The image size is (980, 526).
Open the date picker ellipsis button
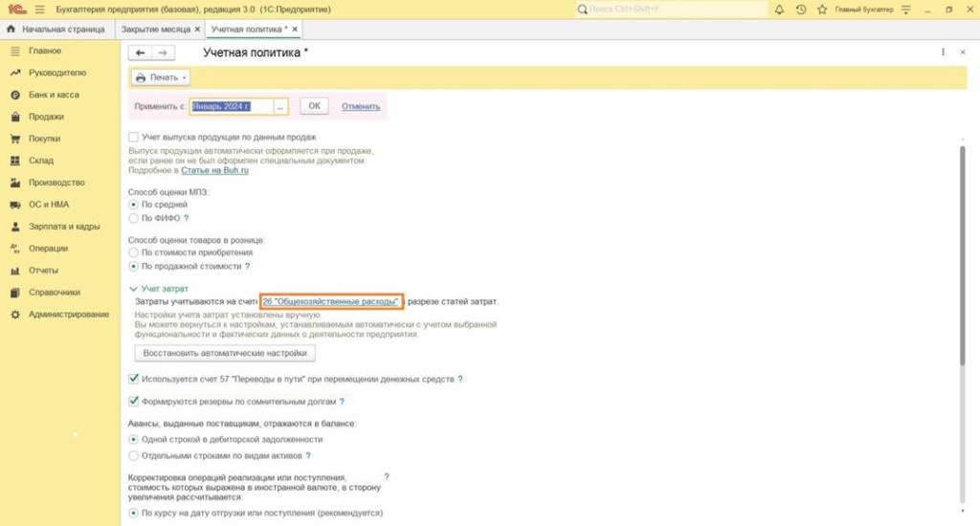[279, 106]
